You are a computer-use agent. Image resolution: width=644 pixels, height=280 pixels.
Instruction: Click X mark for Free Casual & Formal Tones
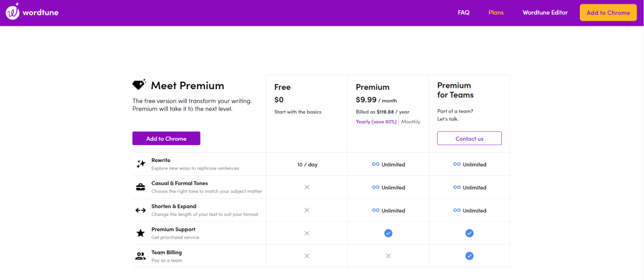(306, 187)
